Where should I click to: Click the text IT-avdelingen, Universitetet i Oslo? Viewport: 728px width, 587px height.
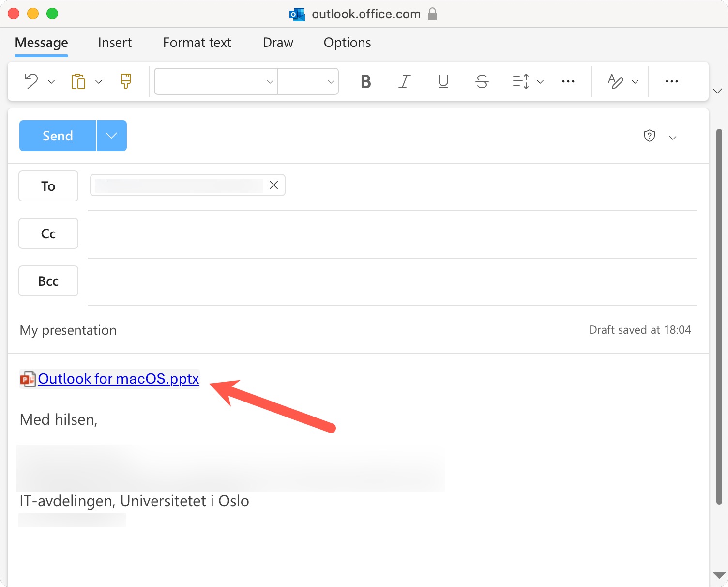click(135, 501)
